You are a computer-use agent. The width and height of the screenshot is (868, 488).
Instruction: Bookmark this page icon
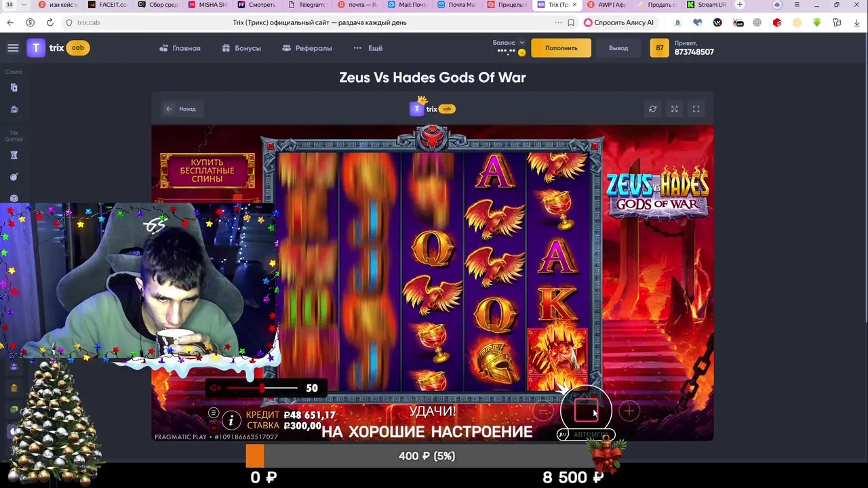coord(571,22)
